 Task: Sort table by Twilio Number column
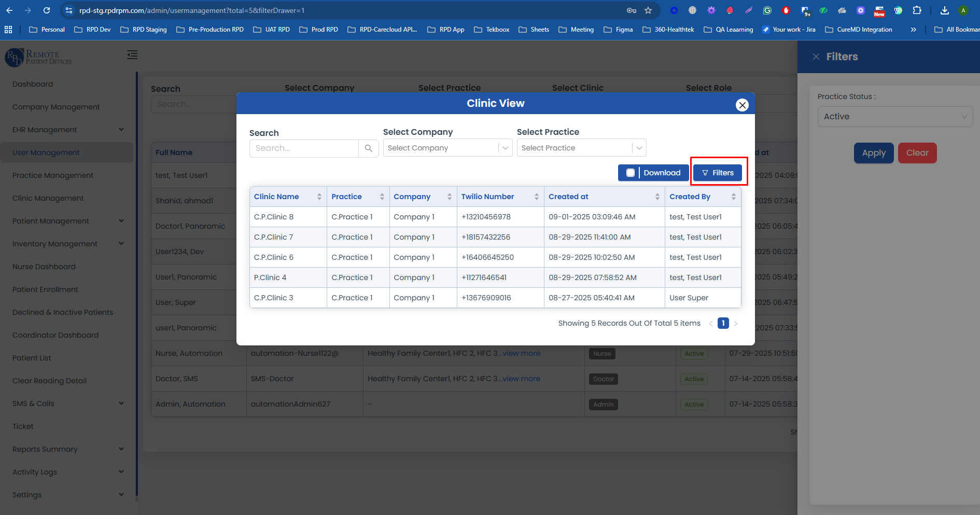536,197
